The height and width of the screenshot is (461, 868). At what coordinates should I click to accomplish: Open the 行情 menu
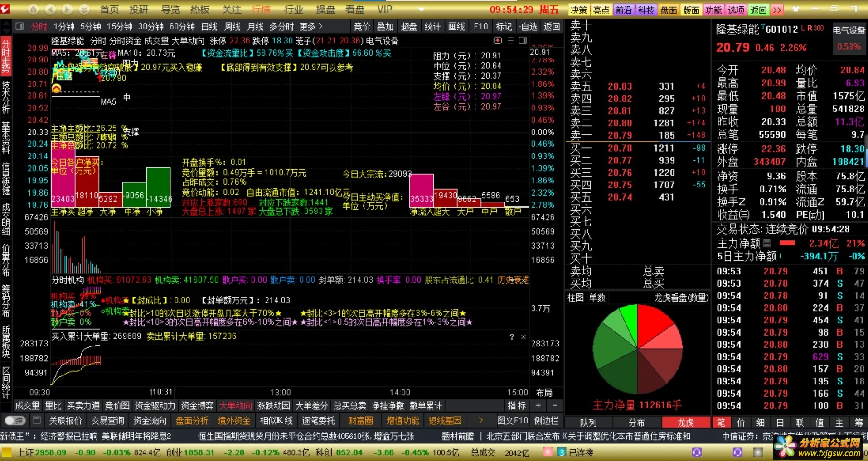pyautogui.click(x=261, y=10)
